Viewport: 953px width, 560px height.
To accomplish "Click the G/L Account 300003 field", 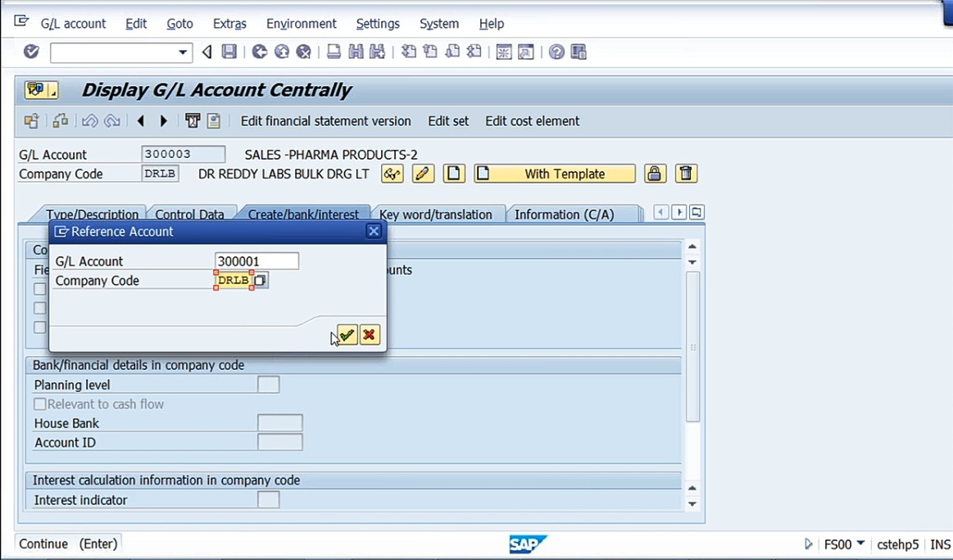I will tap(183, 154).
